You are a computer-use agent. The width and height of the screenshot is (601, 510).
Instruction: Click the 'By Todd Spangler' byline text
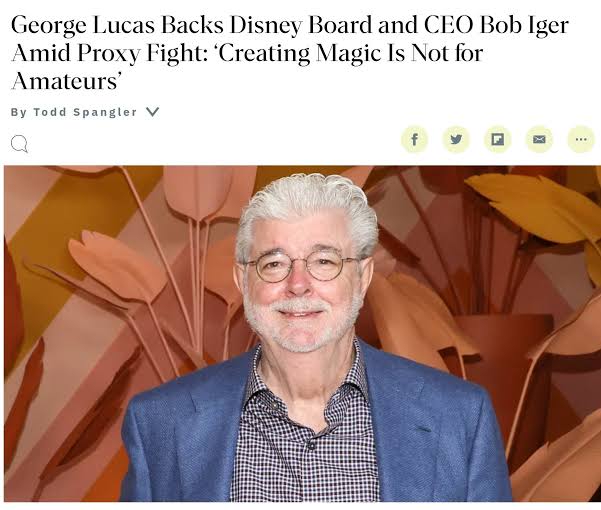coord(74,112)
